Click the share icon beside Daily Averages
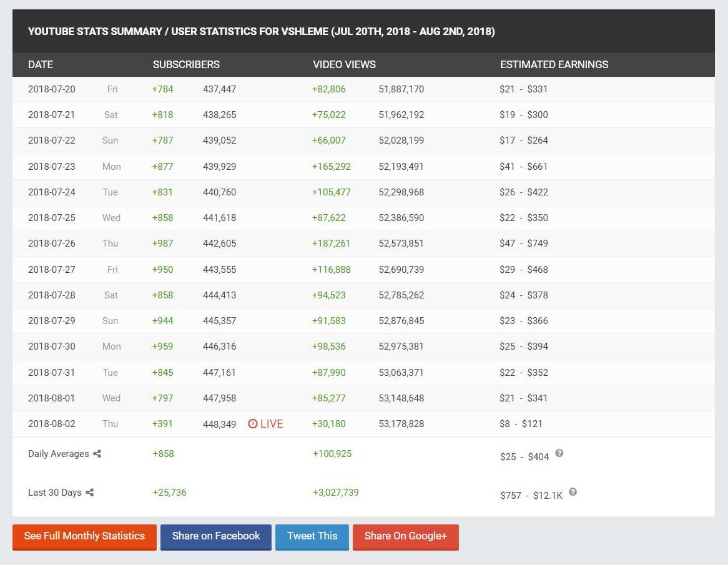 coord(97,454)
